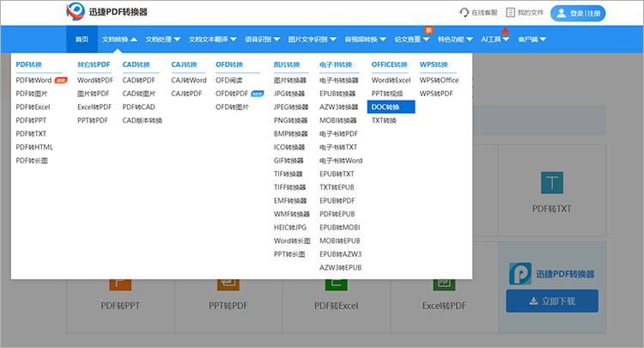Select OFD阅读 menu item
This screenshot has width=644, height=348.
(228, 80)
